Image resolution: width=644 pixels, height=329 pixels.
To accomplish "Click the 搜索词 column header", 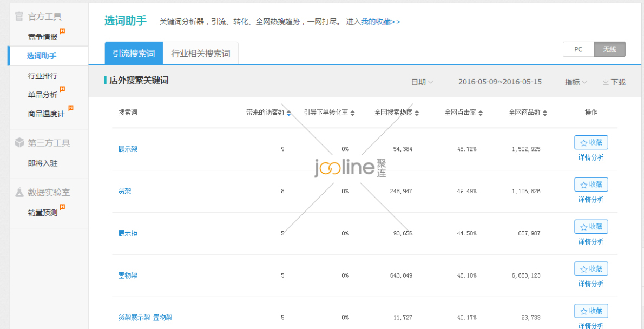I will point(128,113).
